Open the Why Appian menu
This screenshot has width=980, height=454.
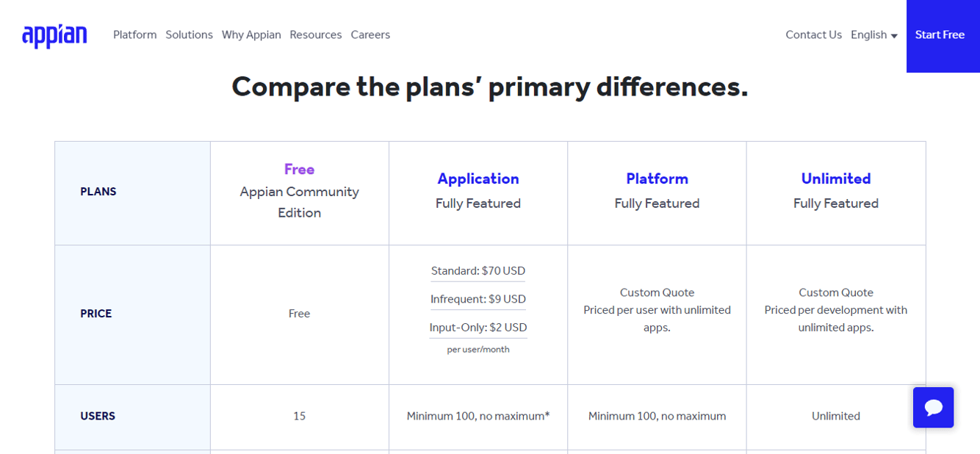coord(251,35)
